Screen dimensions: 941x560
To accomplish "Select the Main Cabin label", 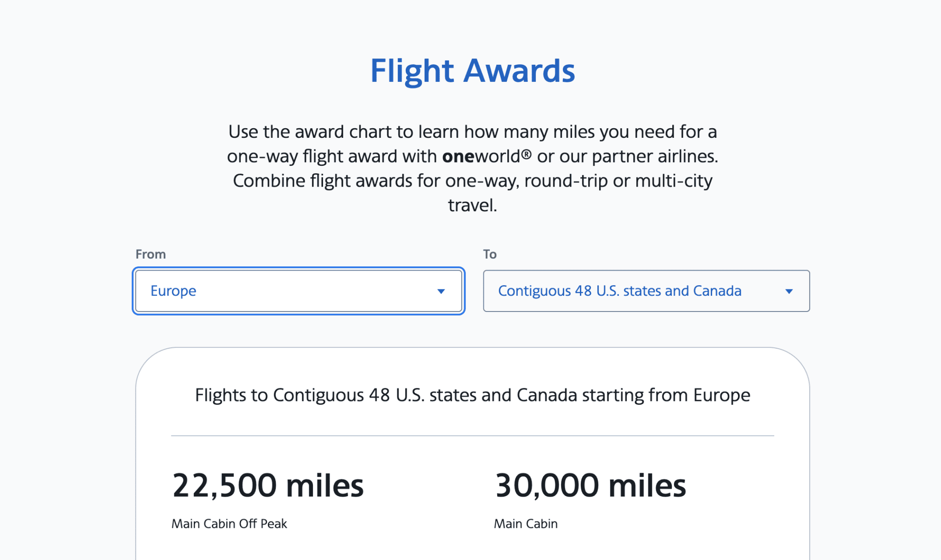I will click(526, 523).
